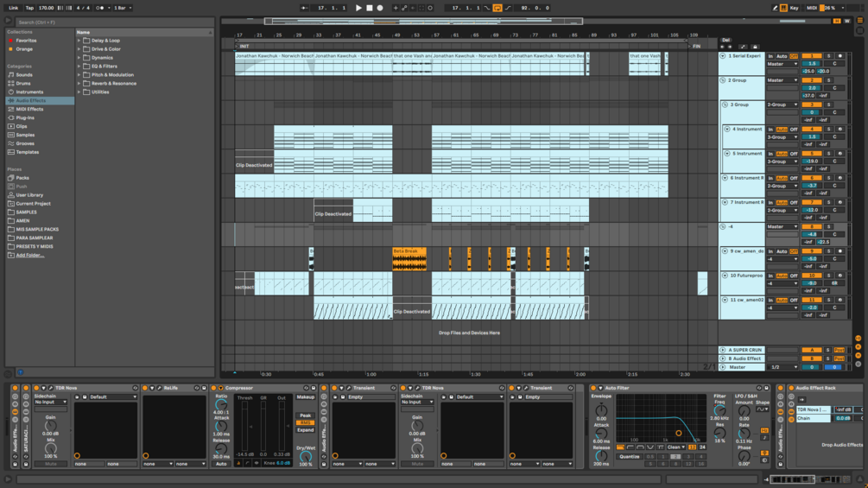Open the Drums category

pos(23,83)
